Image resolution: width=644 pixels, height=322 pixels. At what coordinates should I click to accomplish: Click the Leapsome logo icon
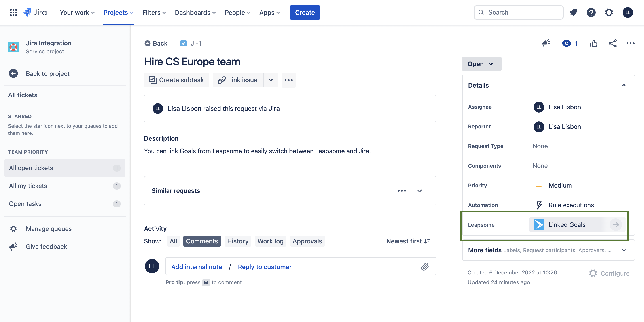(x=539, y=225)
